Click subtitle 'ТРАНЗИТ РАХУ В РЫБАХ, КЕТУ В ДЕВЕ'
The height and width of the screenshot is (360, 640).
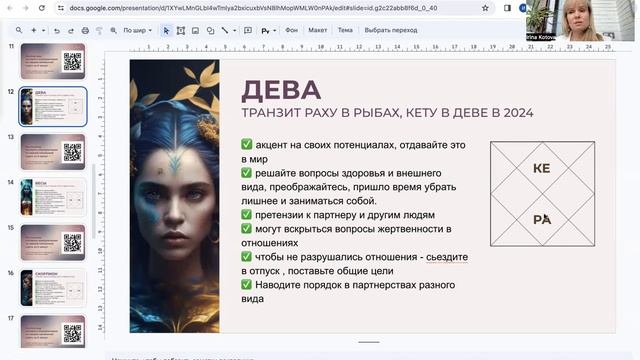coord(387,113)
